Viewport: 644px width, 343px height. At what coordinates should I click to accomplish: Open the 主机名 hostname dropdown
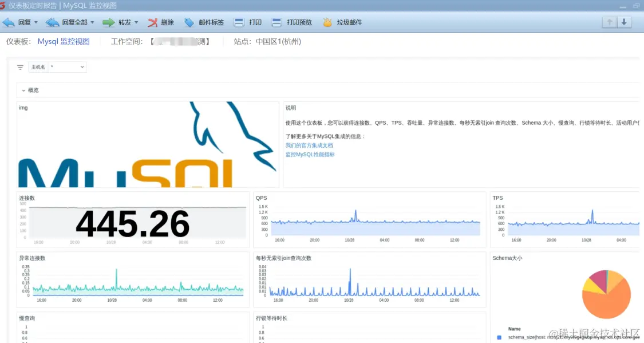(x=68, y=67)
